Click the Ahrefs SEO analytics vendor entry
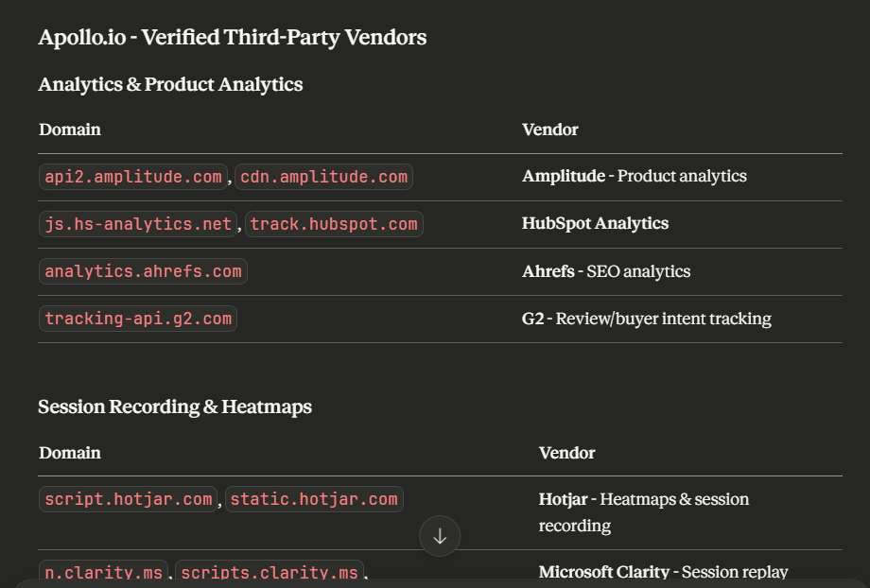Screen dimensions: 870x588 [605, 271]
